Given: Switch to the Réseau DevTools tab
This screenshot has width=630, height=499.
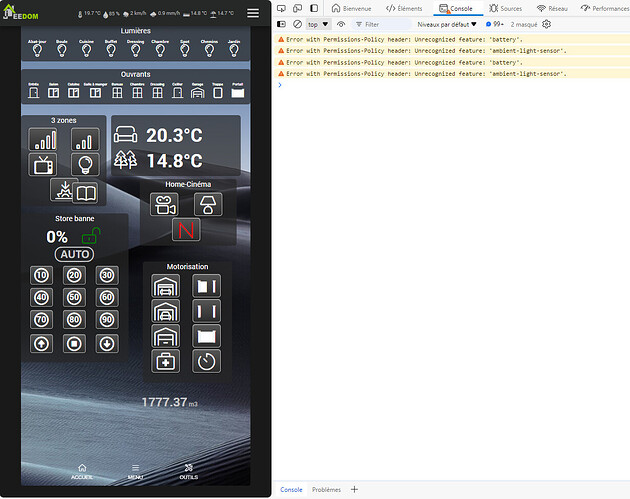Looking at the screenshot, I should coord(552,8).
